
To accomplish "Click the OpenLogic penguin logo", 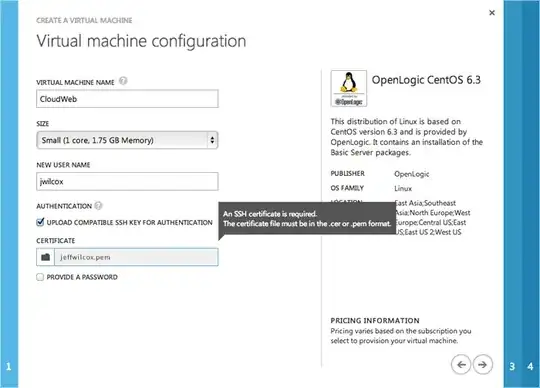I will click(349, 88).
